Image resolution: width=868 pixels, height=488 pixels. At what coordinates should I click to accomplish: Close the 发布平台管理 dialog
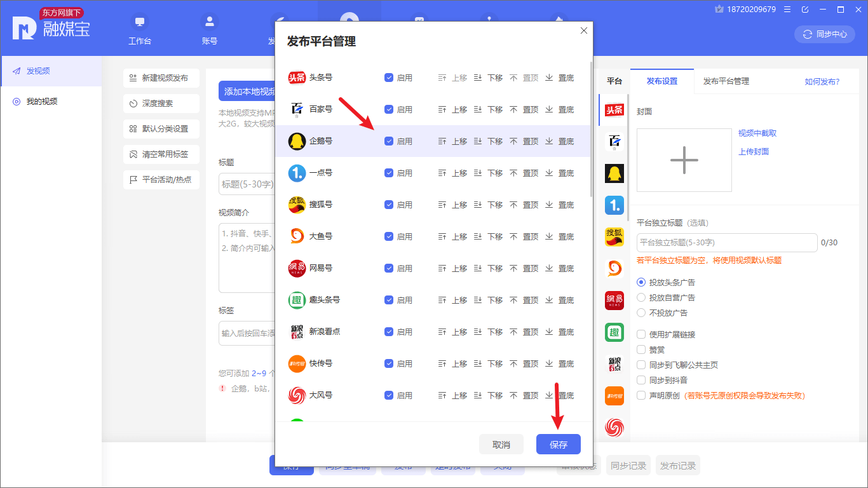[584, 30]
